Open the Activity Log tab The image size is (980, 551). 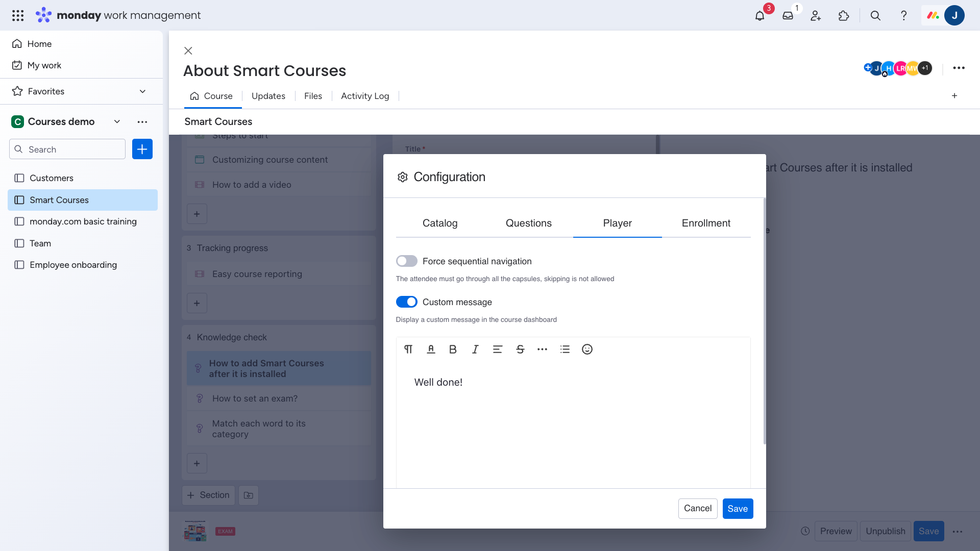pyautogui.click(x=365, y=96)
